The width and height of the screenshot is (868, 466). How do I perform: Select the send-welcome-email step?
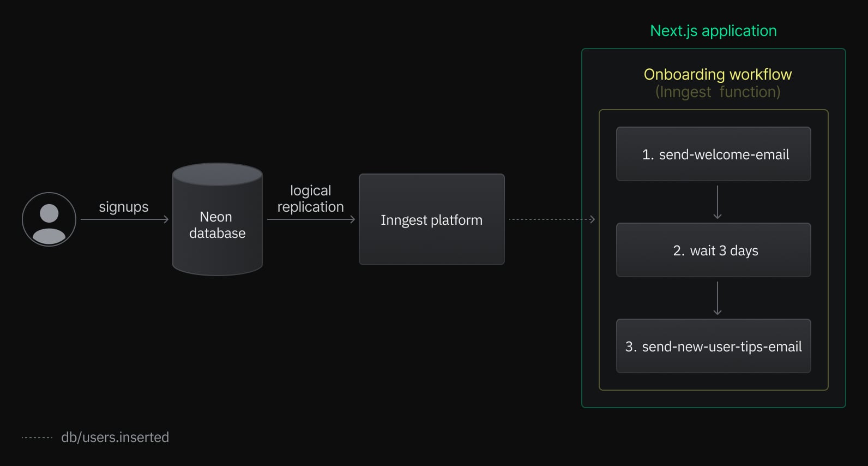pyautogui.click(x=713, y=154)
